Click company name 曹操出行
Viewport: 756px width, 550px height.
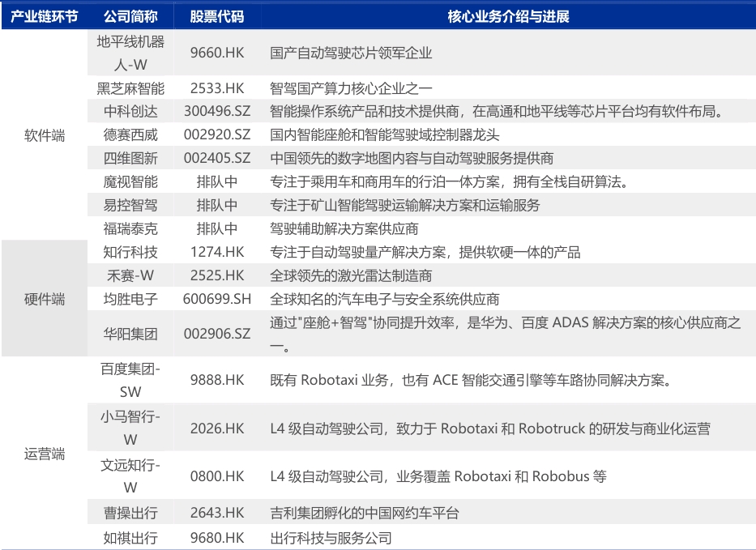[130, 513]
